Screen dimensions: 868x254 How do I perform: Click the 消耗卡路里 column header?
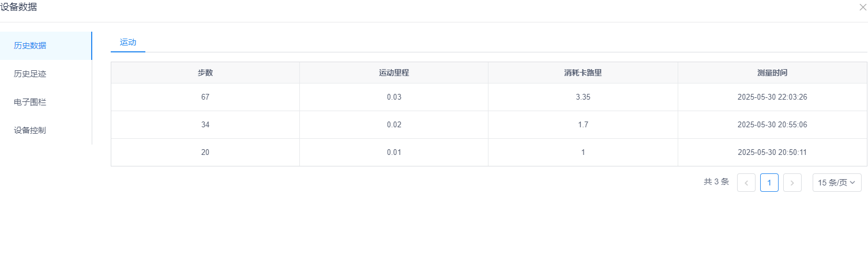[583, 73]
